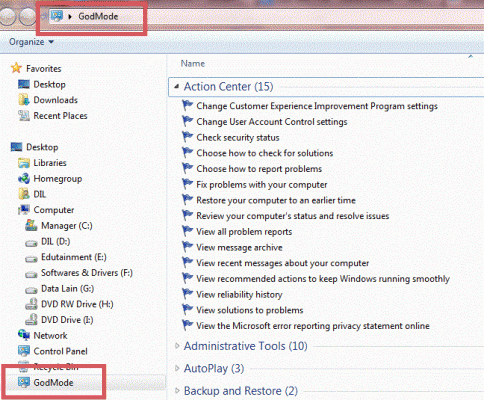Select the Computer icon in navigation tree
Screen dimensions: 484x400
[x=24, y=210]
